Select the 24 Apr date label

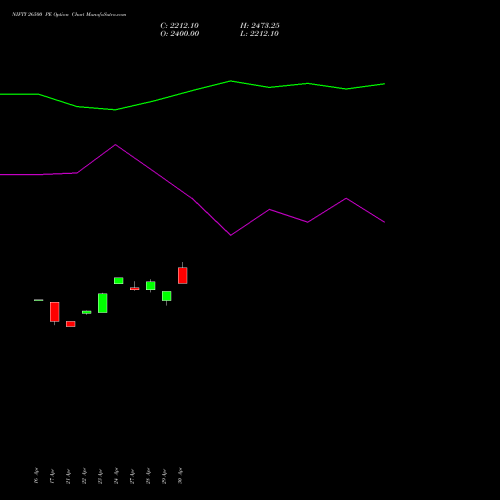[x=116, y=475]
